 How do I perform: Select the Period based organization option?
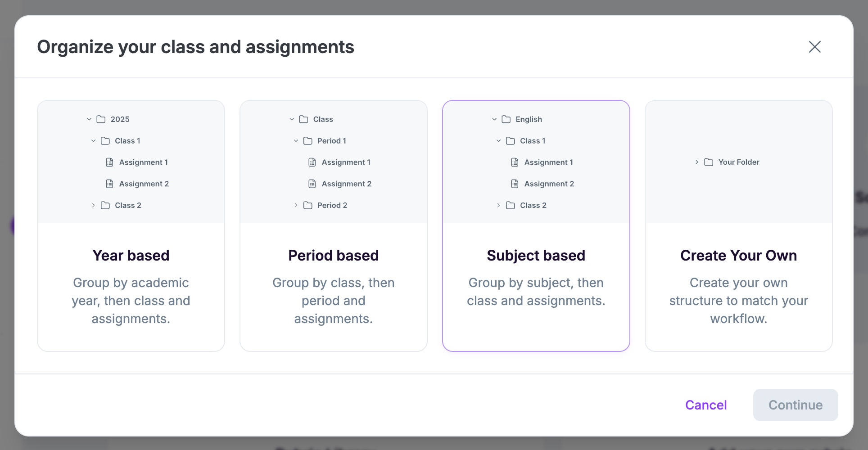pyautogui.click(x=334, y=255)
